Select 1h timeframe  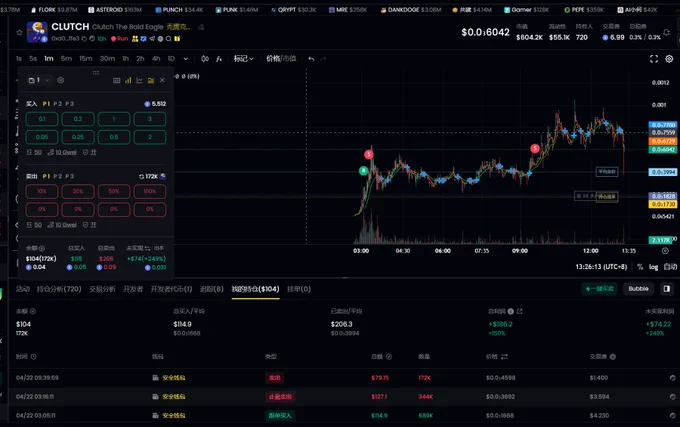[125, 59]
